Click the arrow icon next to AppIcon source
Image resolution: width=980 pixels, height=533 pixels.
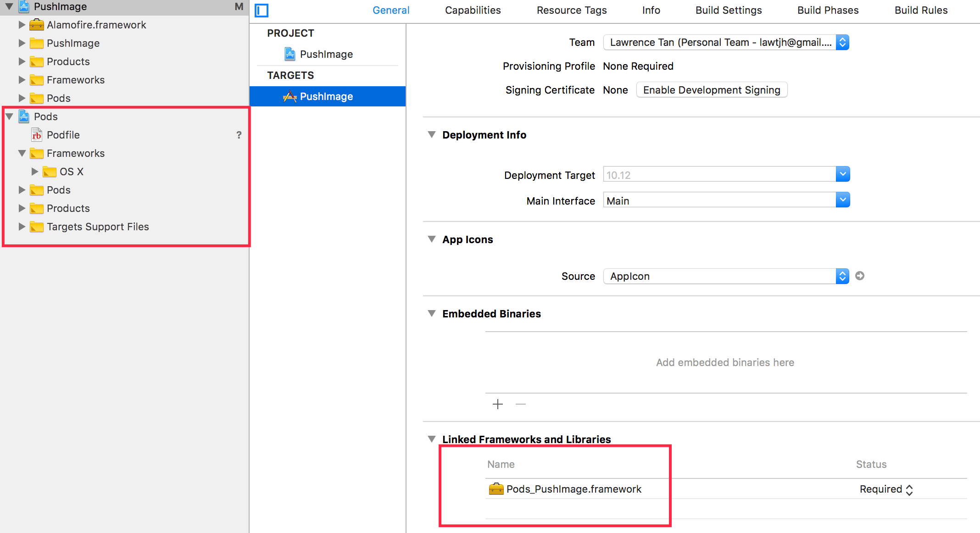[x=860, y=276]
